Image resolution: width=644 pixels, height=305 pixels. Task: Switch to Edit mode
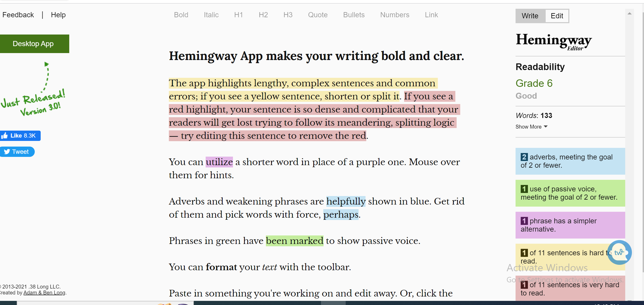click(x=557, y=16)
